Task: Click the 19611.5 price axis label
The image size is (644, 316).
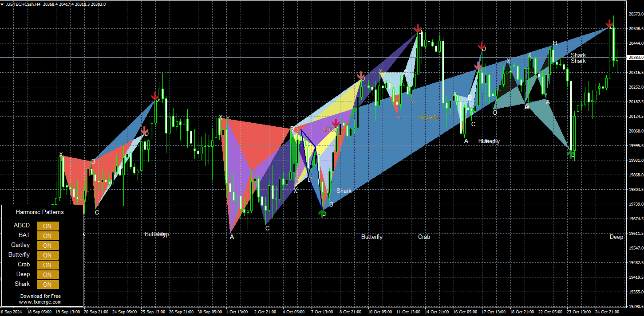Action: pyautogui.click(x=636, y=234)
